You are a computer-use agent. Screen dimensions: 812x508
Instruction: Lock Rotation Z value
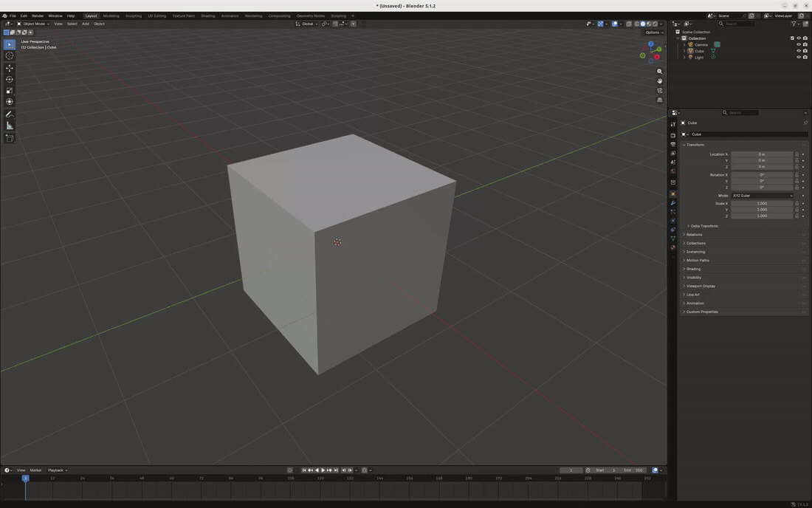[x=797, y=188]
